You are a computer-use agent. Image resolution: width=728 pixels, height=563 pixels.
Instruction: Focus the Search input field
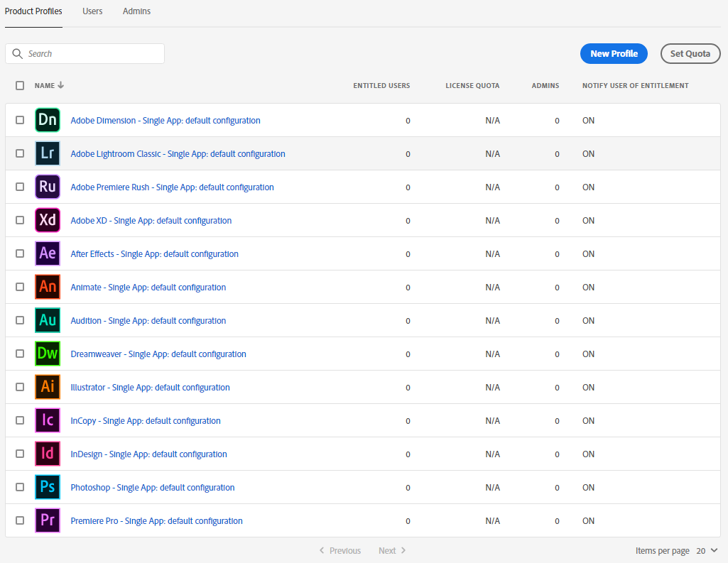[x=92, y=54]
